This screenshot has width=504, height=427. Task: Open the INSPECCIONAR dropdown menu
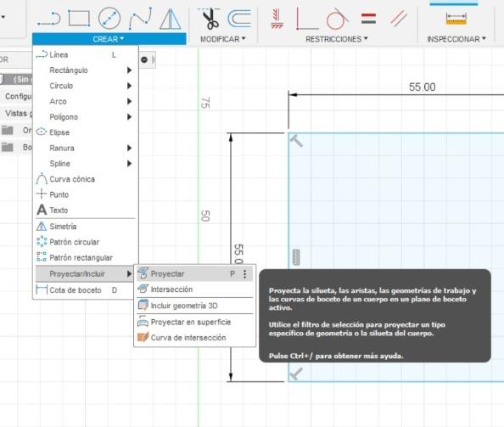coord(456,39)
